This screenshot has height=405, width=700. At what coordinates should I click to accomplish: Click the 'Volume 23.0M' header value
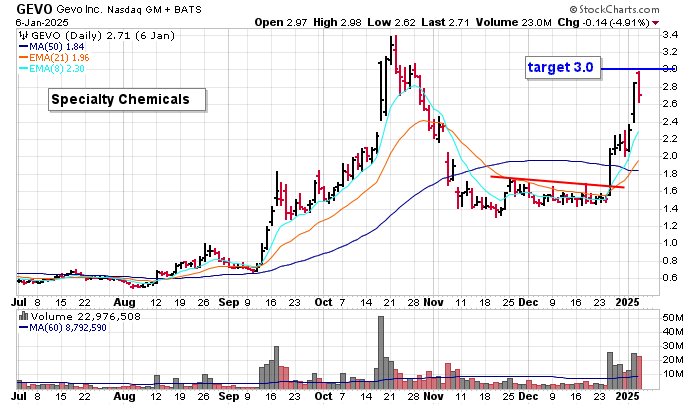(x=513, y=22)
